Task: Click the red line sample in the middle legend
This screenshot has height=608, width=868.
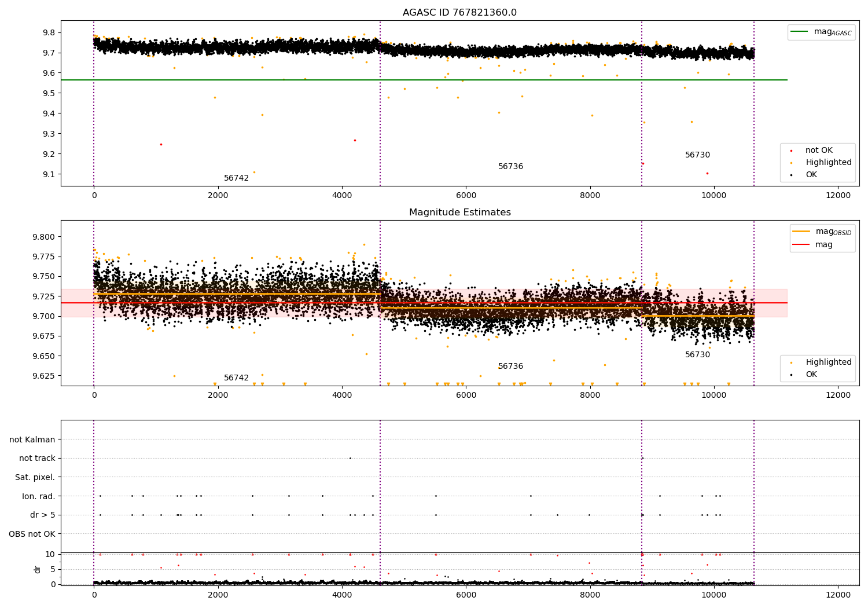Action: click(x=801, y=245)
